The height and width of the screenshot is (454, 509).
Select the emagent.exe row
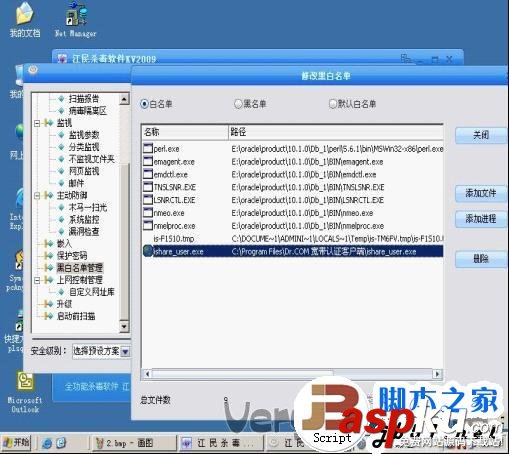293,162
